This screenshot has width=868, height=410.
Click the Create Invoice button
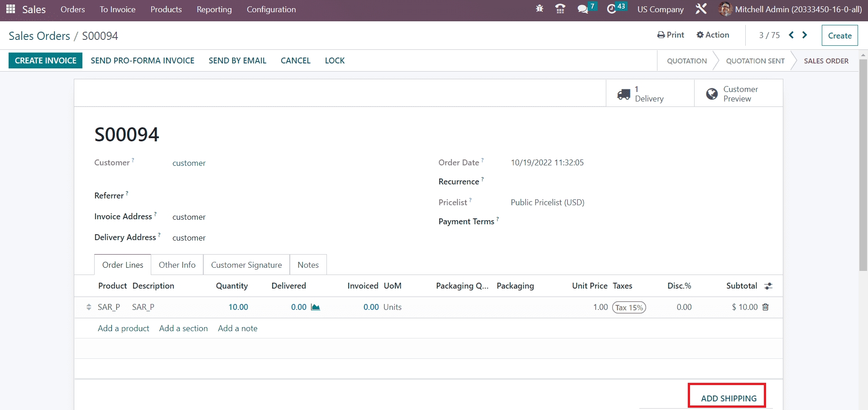pos(45,61)
